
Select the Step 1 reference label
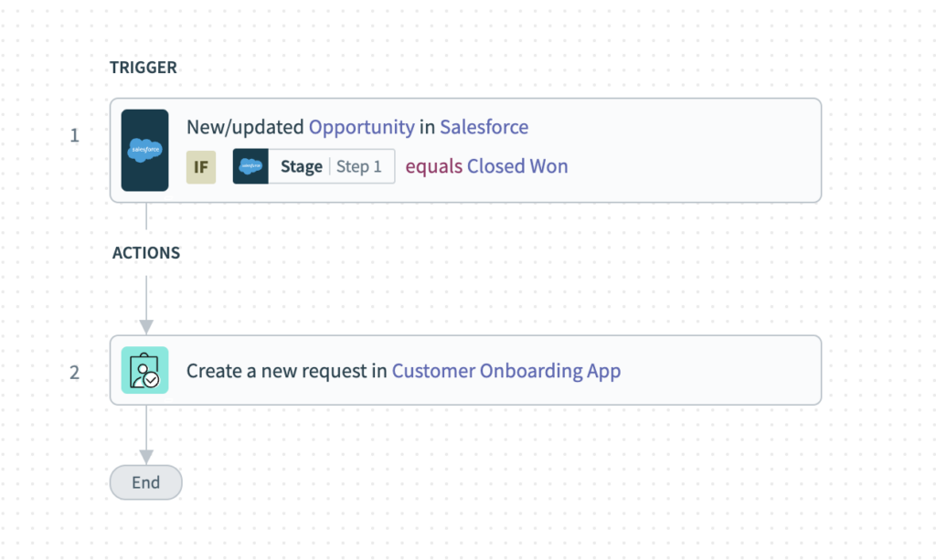(x=358, y=166)
